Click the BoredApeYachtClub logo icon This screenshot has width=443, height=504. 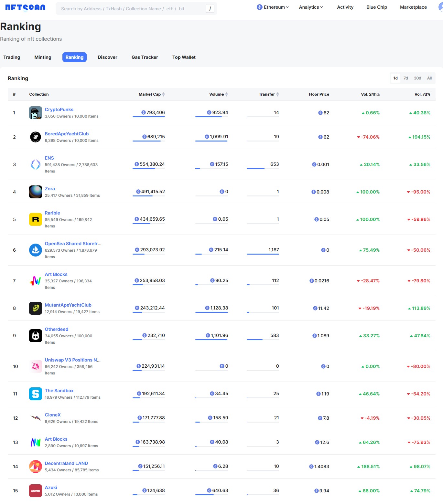pyautogui.click(x=35, y=137)
